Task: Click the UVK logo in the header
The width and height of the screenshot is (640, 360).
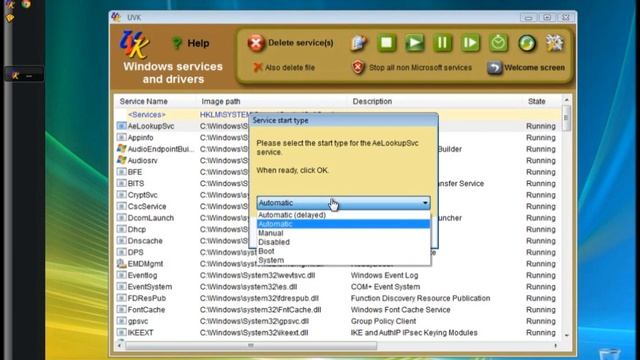Action: point(134,44)
